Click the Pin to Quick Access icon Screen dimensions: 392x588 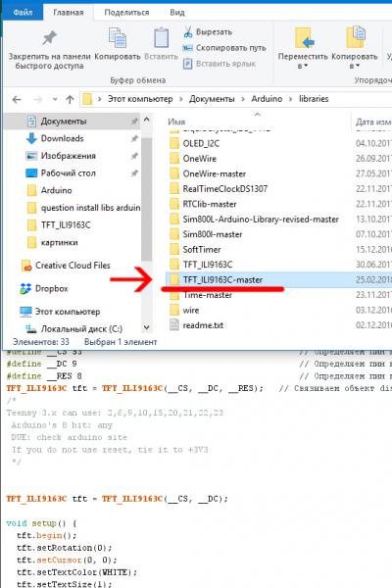[x=49, y=38]
